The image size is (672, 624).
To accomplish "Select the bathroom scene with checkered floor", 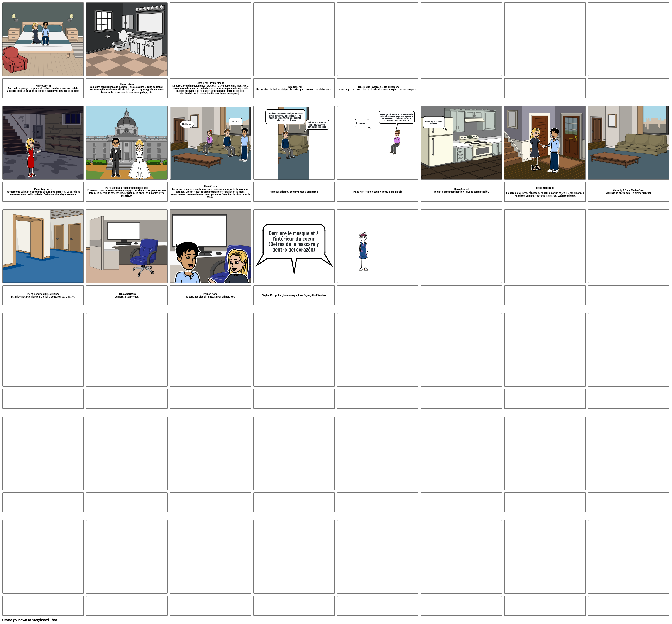I will pos(127,39).
